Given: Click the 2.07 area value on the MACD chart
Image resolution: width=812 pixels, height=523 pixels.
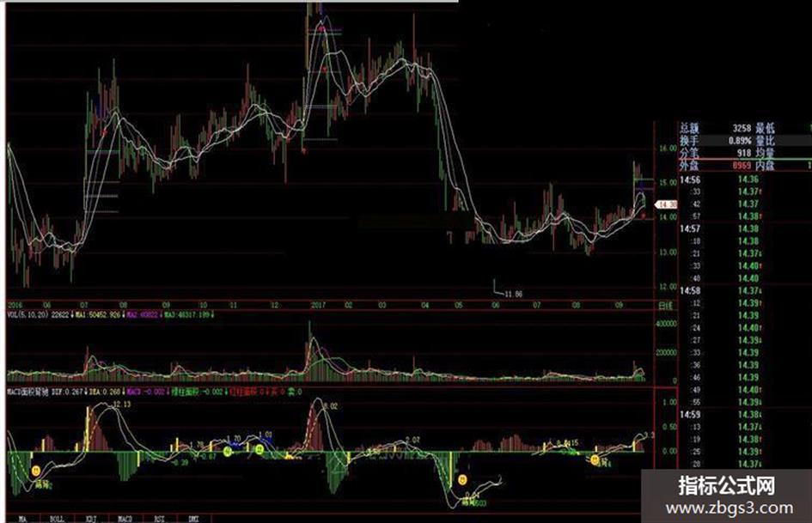Looking at the screenshot, I should tap(412, 441).
